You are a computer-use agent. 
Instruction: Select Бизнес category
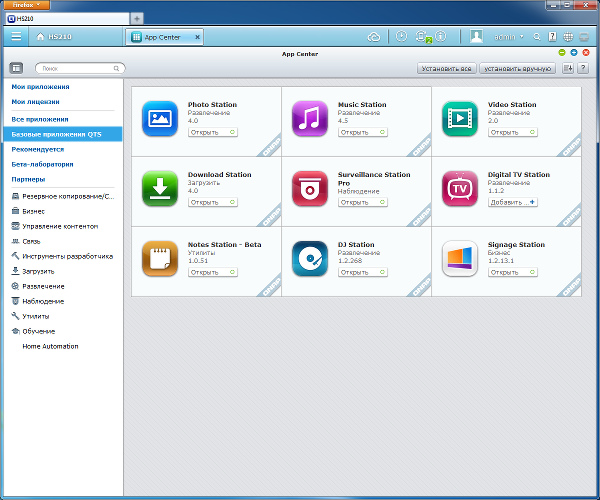[x=28, y=211]
